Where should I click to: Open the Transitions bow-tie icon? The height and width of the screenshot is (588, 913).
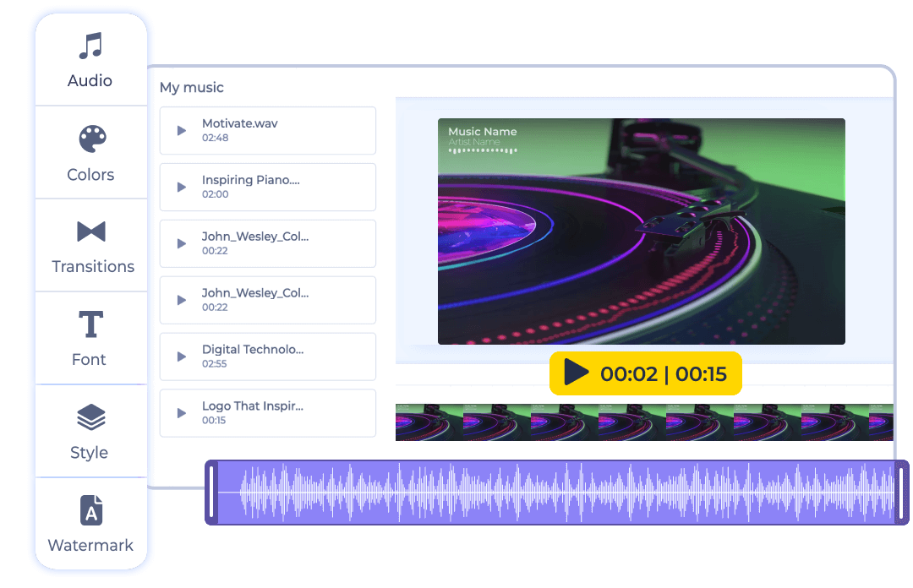tap(91, 231)
